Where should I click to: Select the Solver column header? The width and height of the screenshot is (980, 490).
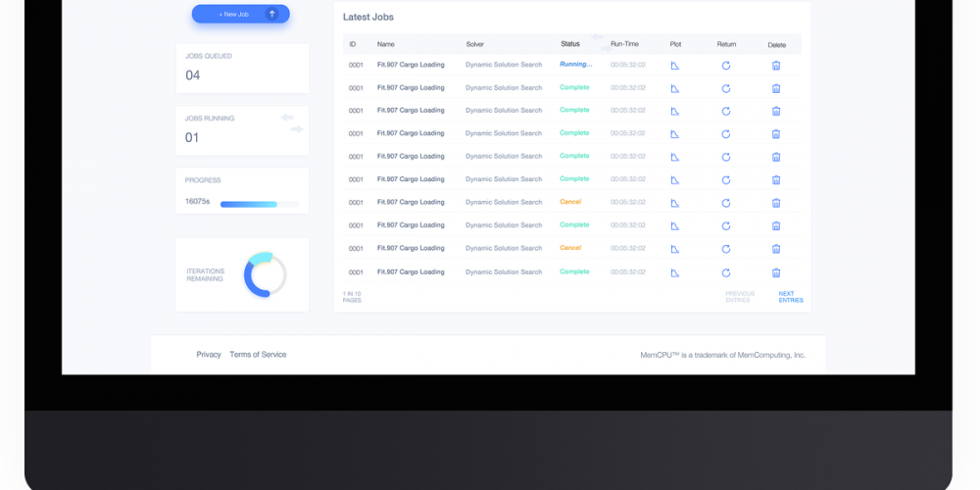click(474, 44)
